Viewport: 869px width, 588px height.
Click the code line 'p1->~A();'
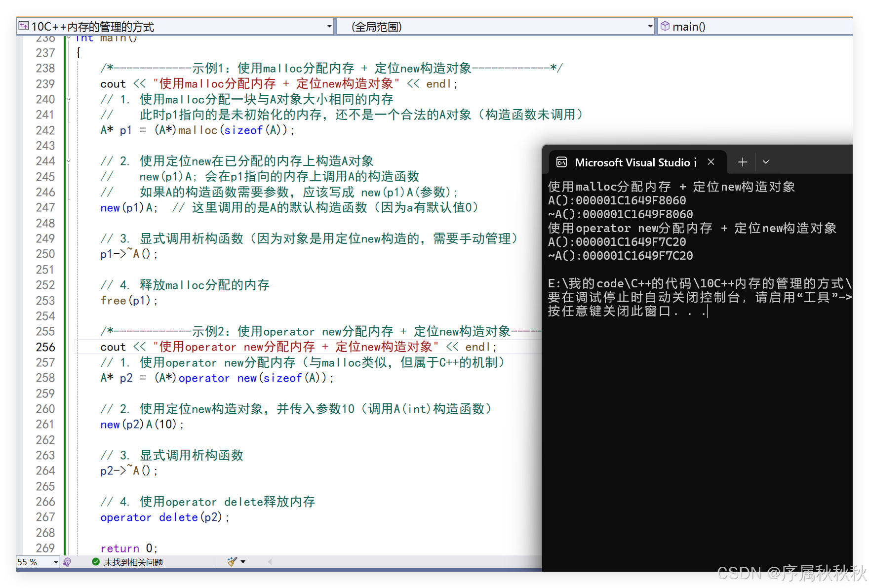coord(129,254)
